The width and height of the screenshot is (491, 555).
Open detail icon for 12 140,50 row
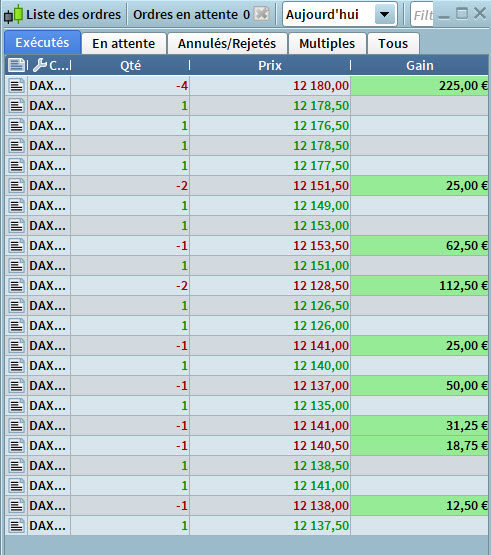[x=17, y=446]
